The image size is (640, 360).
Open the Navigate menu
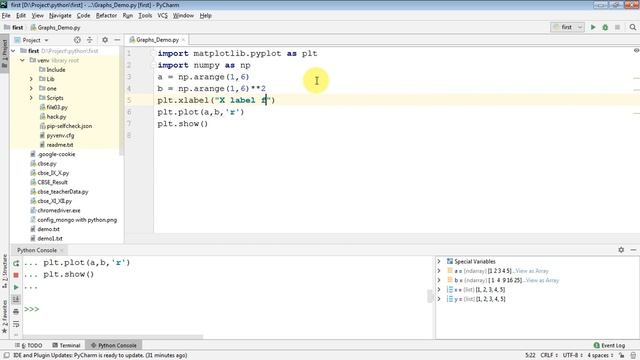click(x=60, y=16)
